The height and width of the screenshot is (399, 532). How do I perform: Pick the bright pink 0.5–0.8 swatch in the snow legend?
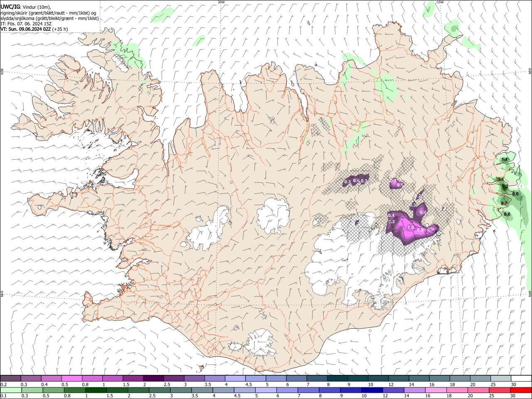(x=71, y=379)
